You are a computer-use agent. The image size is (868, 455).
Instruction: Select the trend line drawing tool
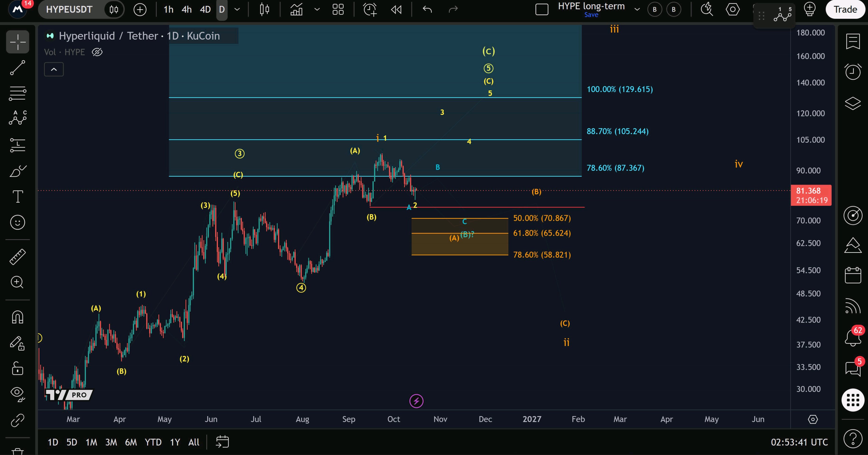click(x=18, y=68)
